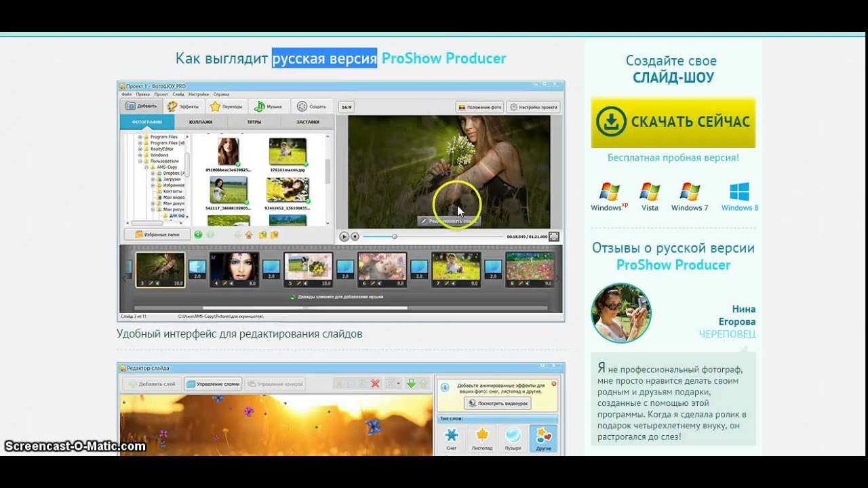Switch to the КОЛЛАЖИ tab
This screenshot has width=868, height=488.
click(201, 122)
